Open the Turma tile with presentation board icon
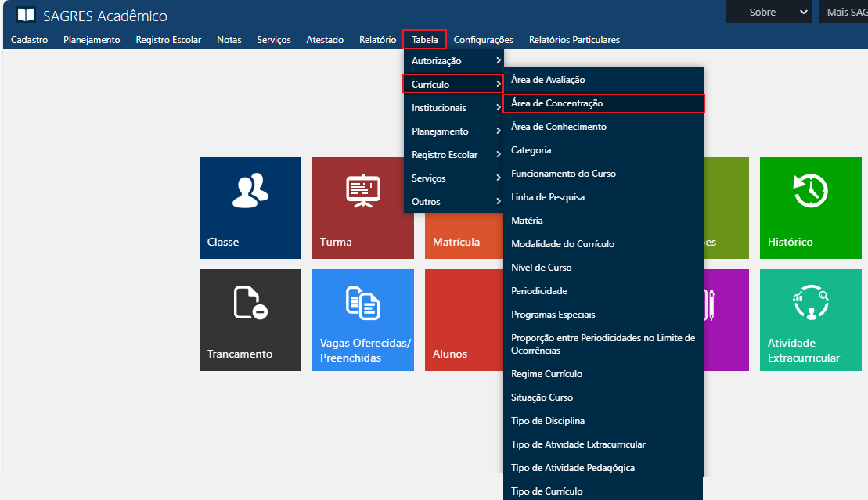 362,207
